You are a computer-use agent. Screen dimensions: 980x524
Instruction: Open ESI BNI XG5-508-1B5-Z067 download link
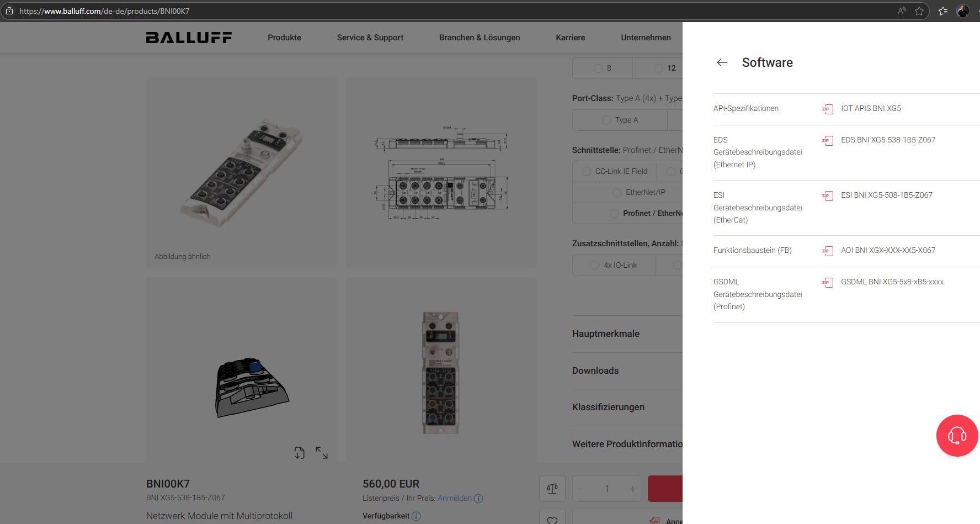click(886, 195)
